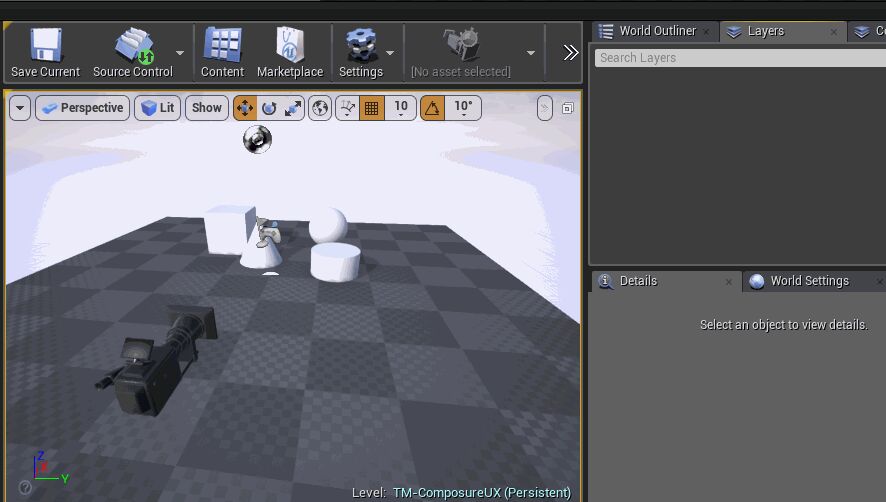Click the Settings gear icon

pos(360,52)
